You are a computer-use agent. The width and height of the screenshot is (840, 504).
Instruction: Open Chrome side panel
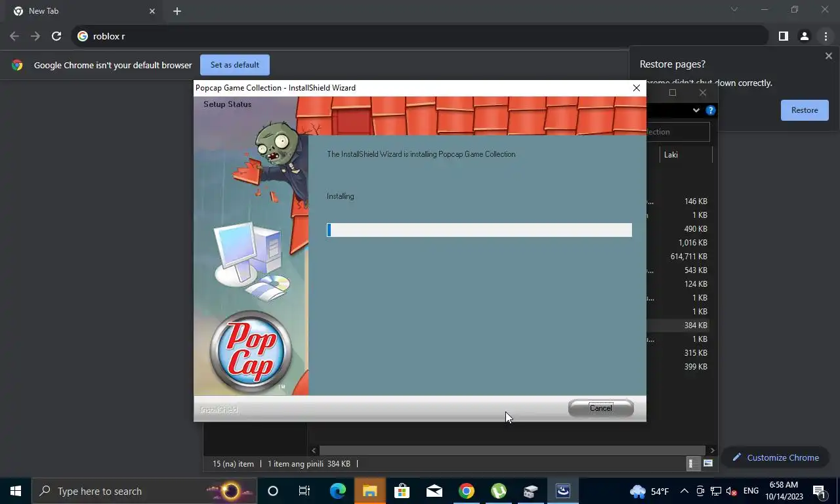pyautogui.click(x=783, y=36)
